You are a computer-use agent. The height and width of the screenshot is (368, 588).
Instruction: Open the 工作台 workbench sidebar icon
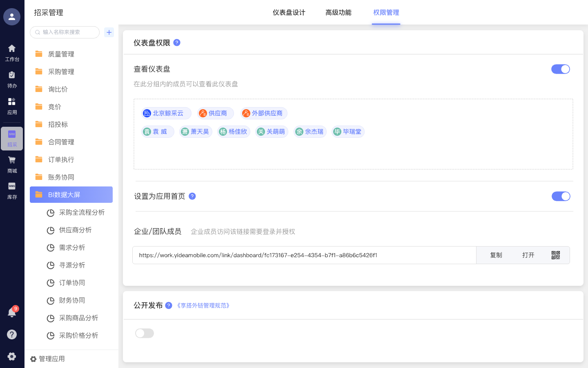click(x=12, y=52)
